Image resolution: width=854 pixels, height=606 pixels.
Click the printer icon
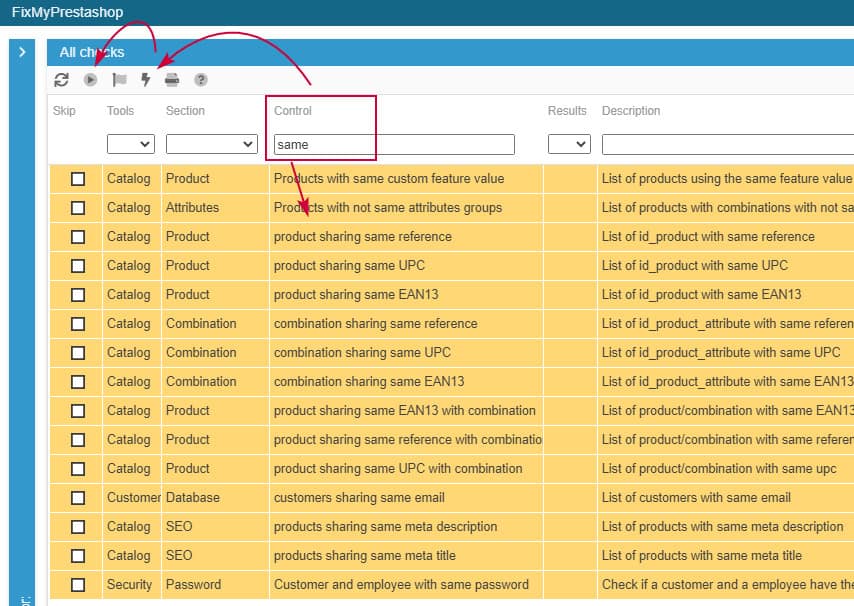pyautogui.click(x=172, y=80)
